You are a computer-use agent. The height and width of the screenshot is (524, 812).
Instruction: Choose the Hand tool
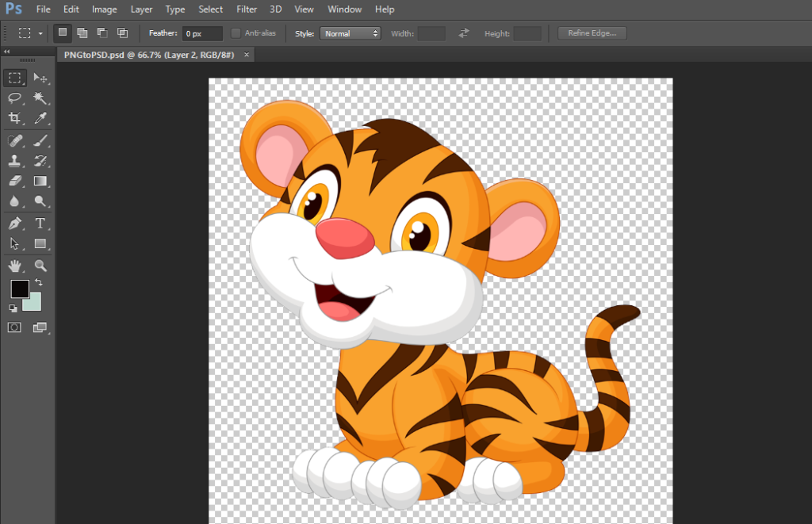14,266
